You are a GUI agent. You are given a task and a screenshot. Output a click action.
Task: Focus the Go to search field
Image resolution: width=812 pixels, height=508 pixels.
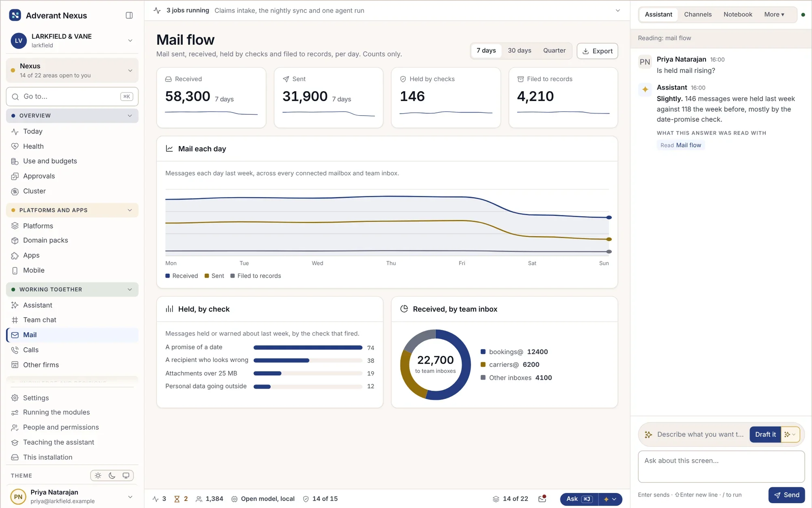click(x=72, y=97)
